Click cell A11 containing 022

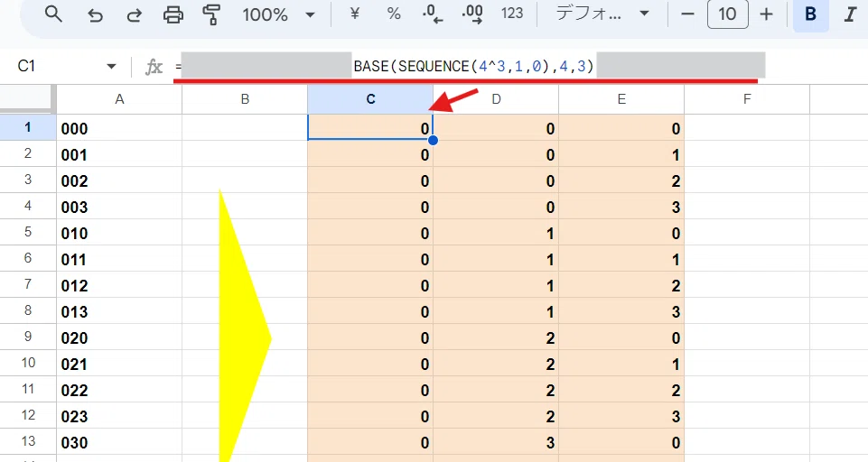coord(119,390)
